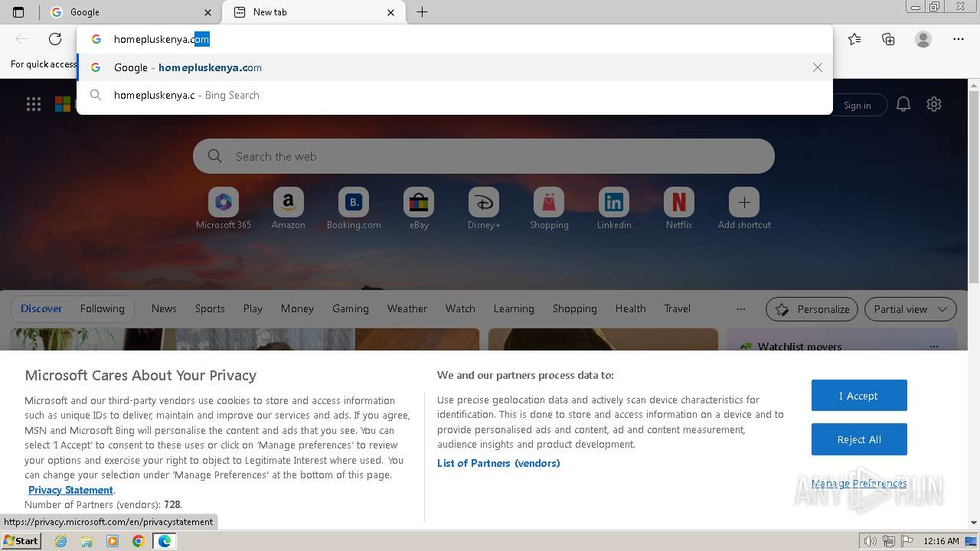Open Chrome from the taskbar

tap(138, 541)
